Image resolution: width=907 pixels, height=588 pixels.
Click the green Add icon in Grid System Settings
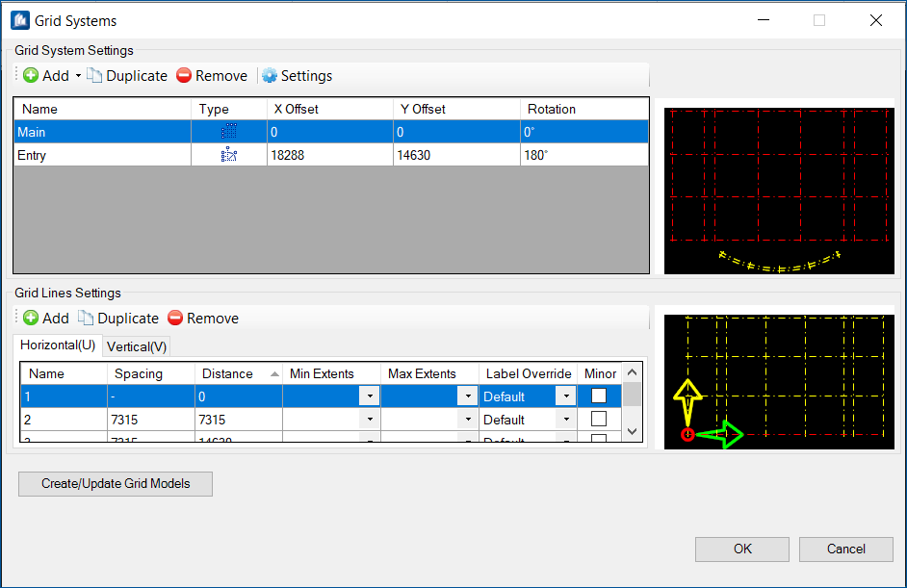(x=31, y=76)
